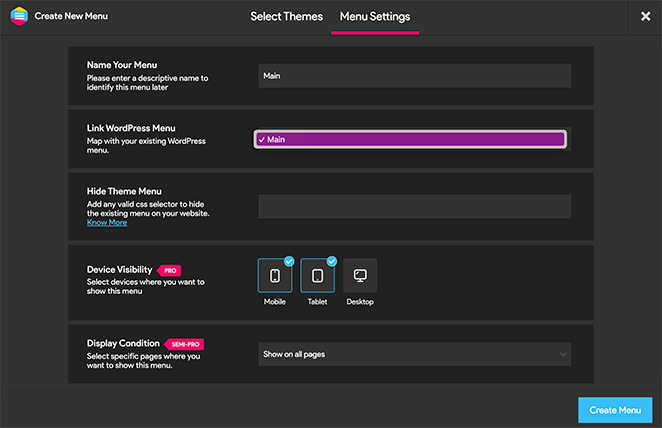
Task: Open the Menu Settings tab
Action: (x=375, y=16)
